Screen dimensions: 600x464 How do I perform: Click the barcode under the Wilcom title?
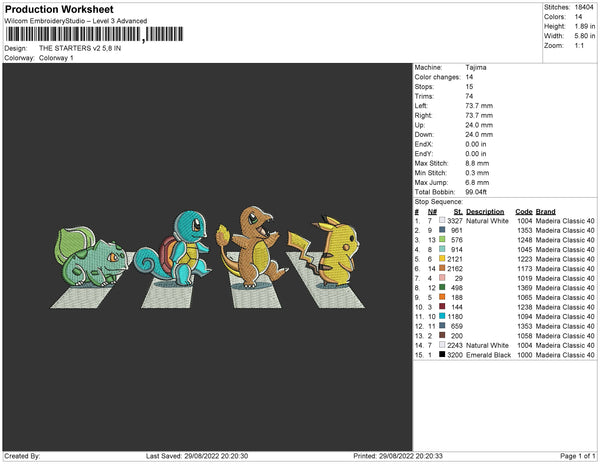95,34
